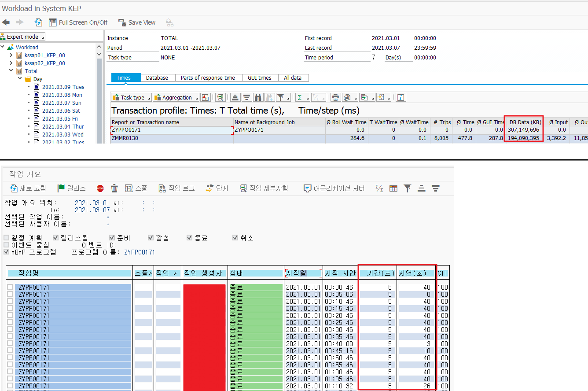Click the Back arrow in Workload toolbar
This screenshot has height=391, width=588.
tap(6, 22)
